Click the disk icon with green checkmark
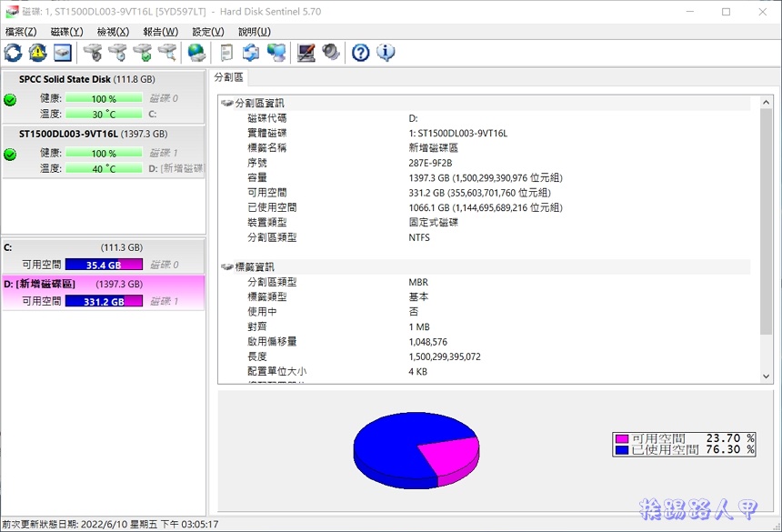The width and height of the screenshot is (782, 532). coord(142,53)
